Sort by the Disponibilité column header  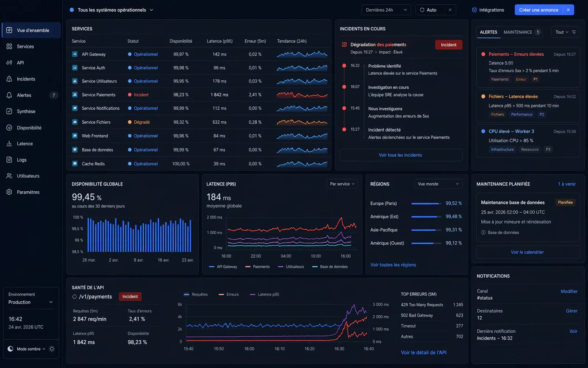180,41
